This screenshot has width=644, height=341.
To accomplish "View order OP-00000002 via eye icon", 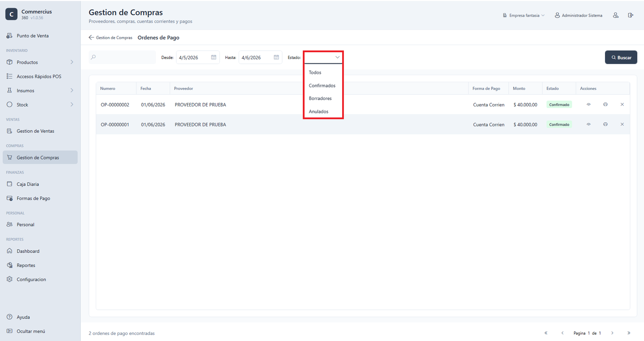I will pyautogui.click(x=588, y=104).
